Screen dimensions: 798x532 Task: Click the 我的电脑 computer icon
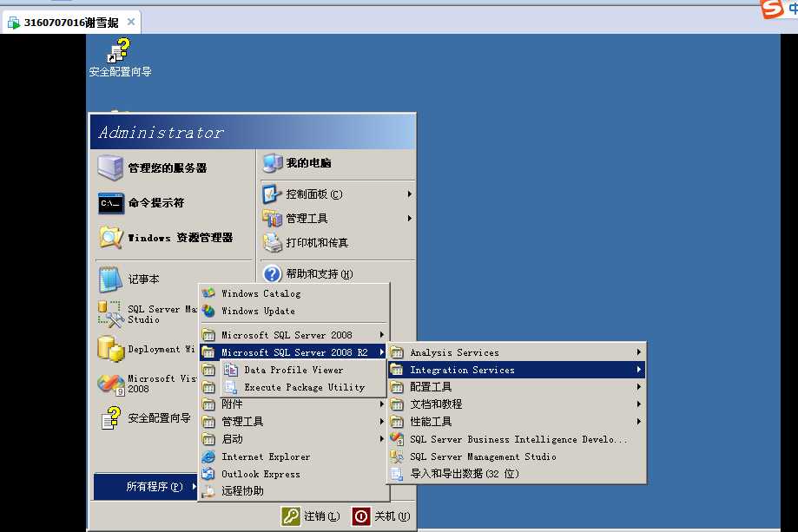tap(273, 163)
